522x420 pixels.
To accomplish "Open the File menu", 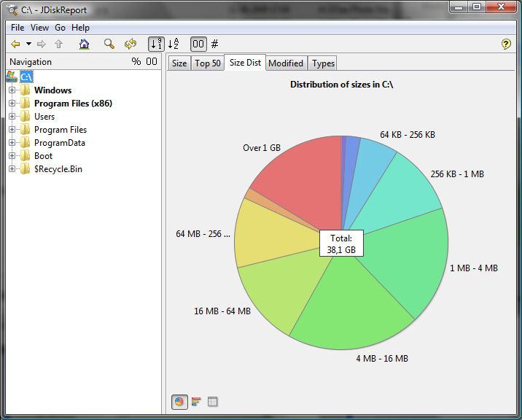I will click(x=17, y=28).
